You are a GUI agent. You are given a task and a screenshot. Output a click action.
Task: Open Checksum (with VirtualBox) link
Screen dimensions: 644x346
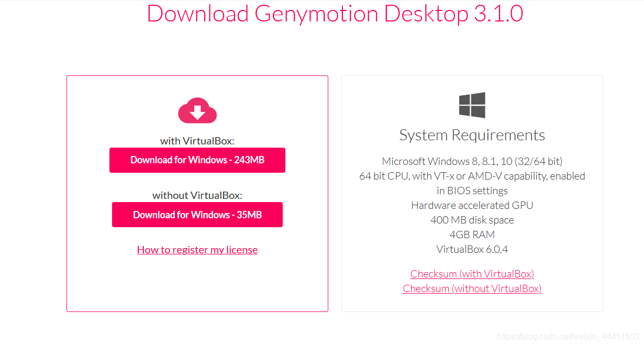(472, 274)
